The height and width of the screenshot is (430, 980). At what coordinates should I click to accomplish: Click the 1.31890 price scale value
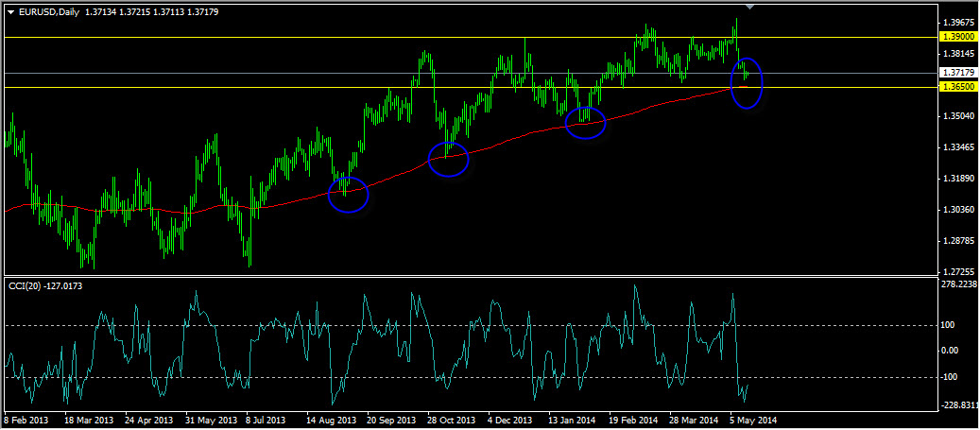960,179
